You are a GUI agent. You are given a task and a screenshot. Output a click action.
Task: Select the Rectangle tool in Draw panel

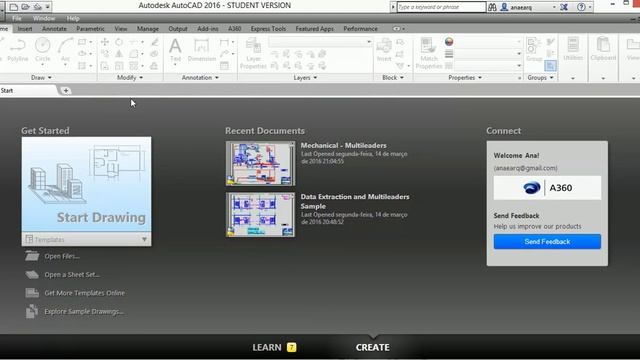[82, 42]
